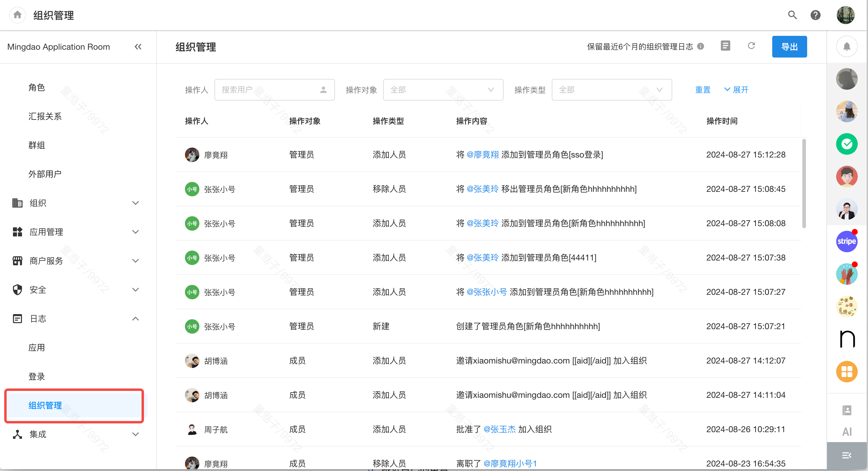
Task: Click the blue 导出 button
Action: coord(789,46)
